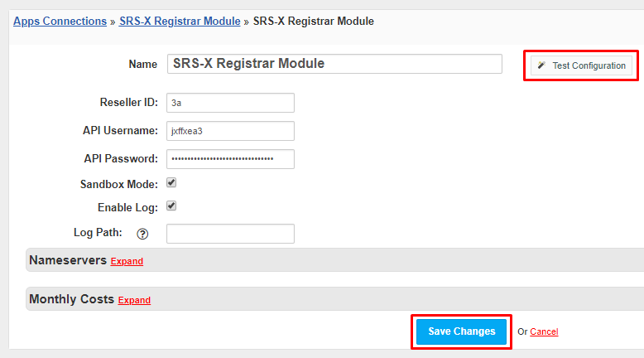Focus the Name text field
The width and height of the screenshot is (644, 358).
point(334,64)
